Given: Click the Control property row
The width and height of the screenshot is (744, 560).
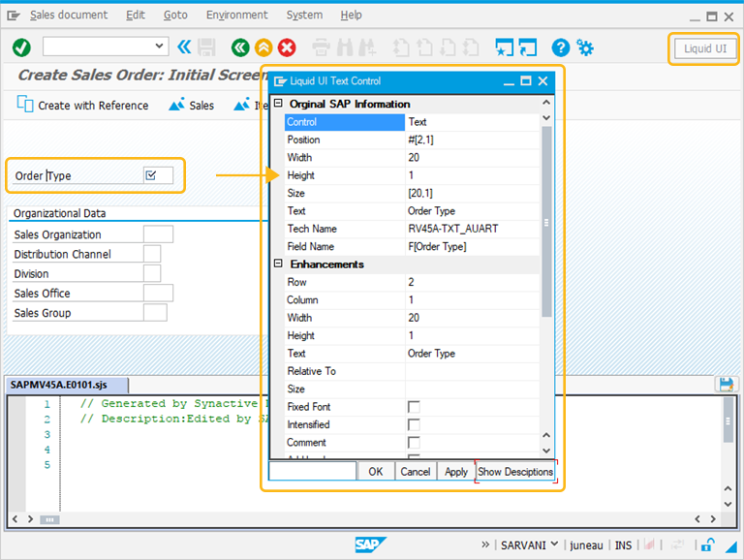Looking at the screenshot, I should [x=412, y=122].
